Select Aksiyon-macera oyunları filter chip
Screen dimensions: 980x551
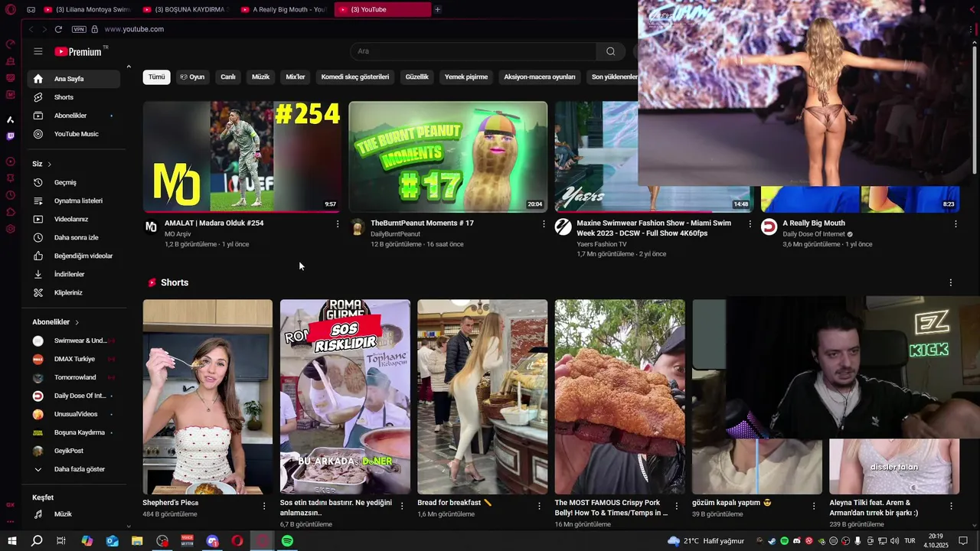[540, 77]
